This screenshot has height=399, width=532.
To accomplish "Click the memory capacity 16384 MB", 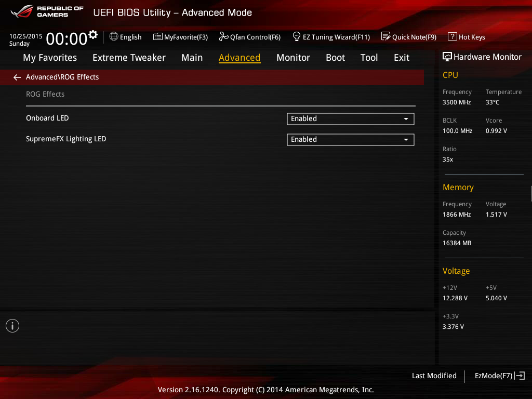I will click(x=457, y=243).
